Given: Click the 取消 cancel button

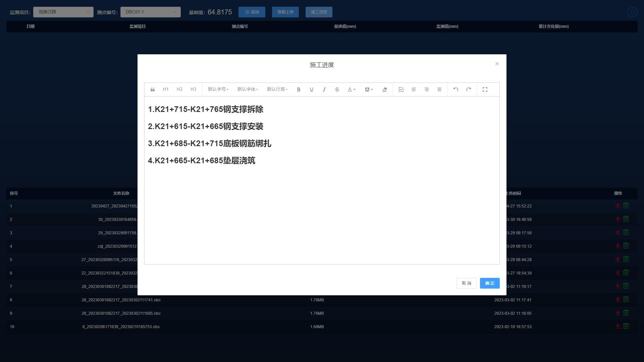Looking at the screenshot, I should [x=466, y=283].
